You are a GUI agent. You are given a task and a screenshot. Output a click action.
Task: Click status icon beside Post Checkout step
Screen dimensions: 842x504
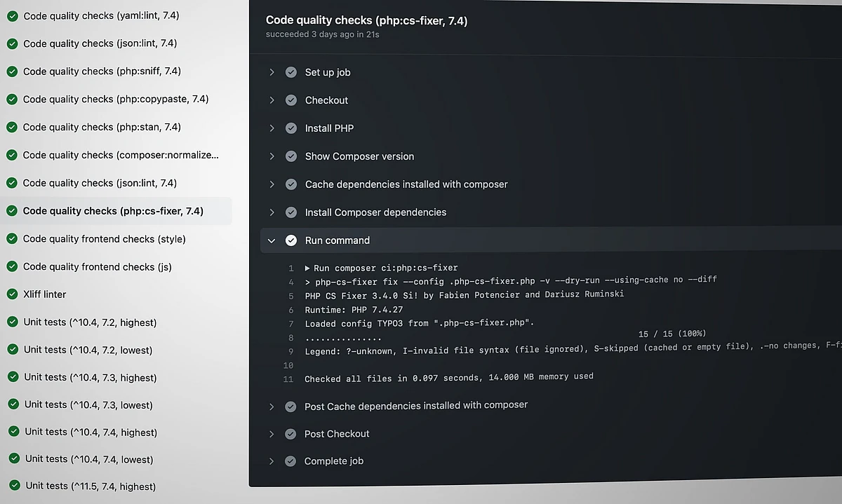click(290, 434)
